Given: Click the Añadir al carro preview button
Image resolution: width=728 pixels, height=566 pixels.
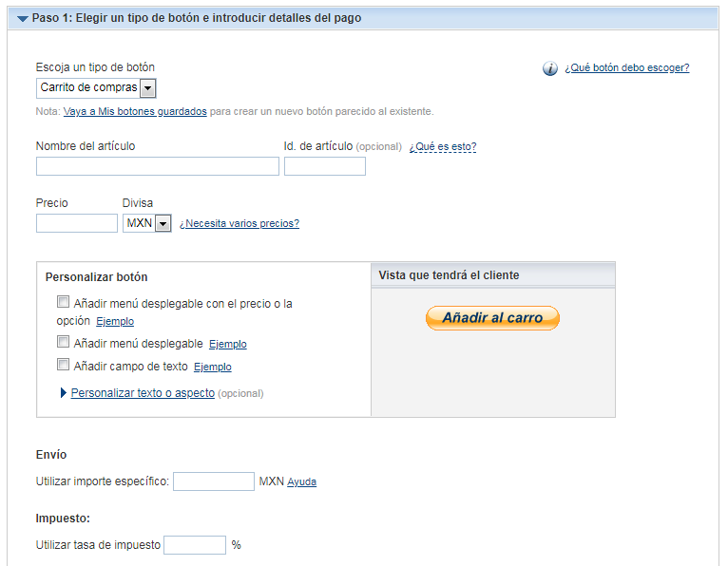Looking at the screenshot, I should (492, 318).
